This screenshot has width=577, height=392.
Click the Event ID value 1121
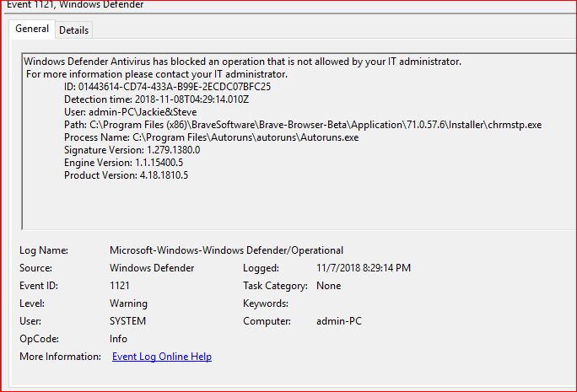(x=120, y=286)
